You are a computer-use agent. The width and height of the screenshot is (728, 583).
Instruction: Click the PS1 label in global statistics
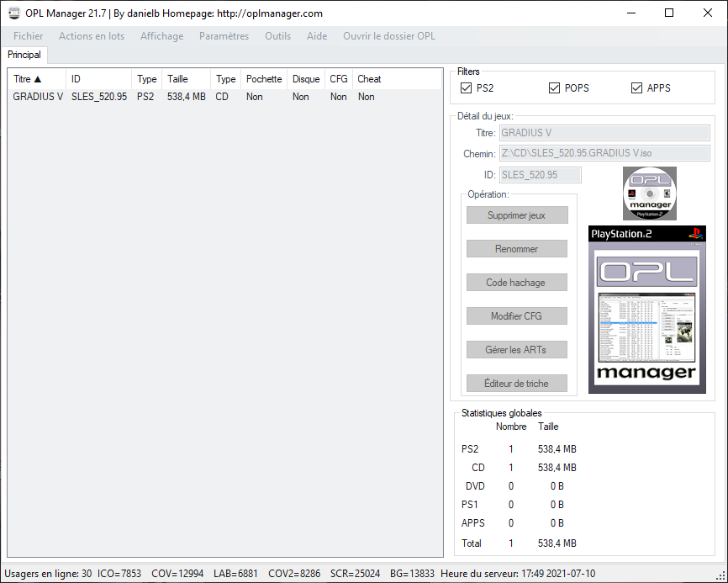point(469,505)
